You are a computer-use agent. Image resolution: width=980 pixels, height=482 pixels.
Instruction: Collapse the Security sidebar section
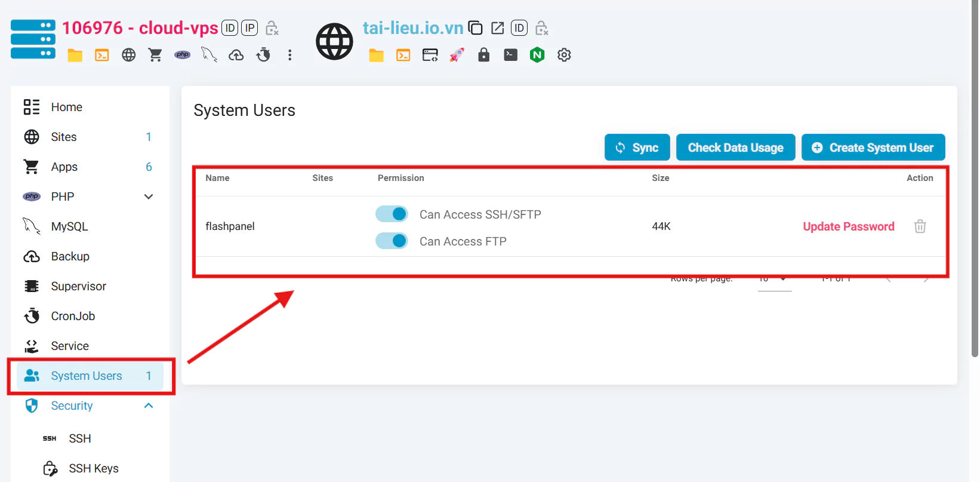click(149, 406)
